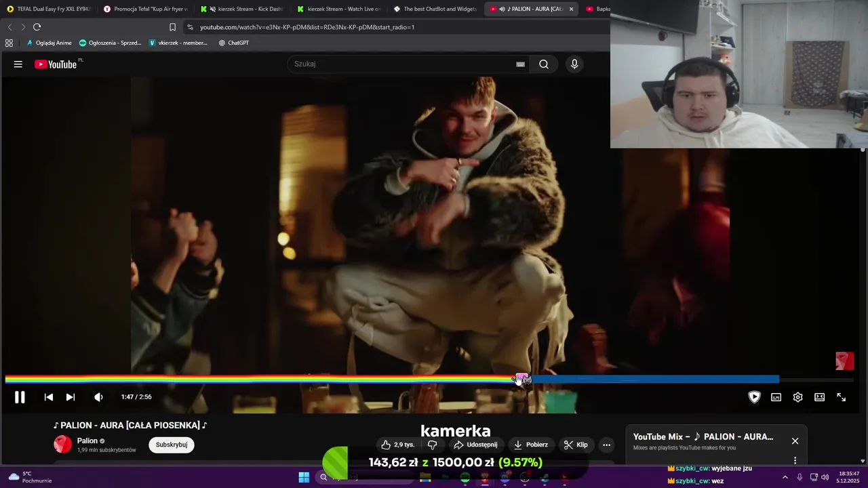
Task: Switch player to theater mode
Action: [x=819, y=397]
